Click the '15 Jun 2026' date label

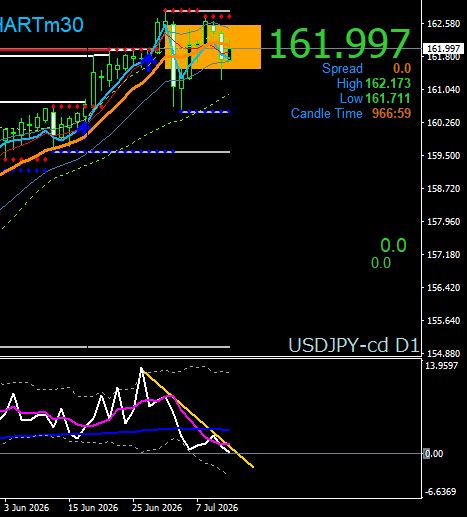(x=93, y=508)
